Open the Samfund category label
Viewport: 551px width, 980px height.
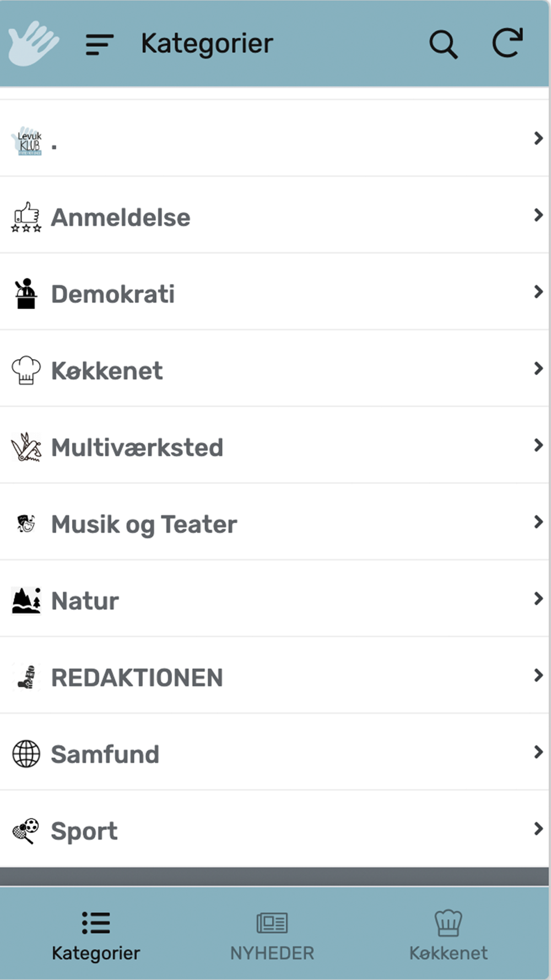[x=105, y=754]
